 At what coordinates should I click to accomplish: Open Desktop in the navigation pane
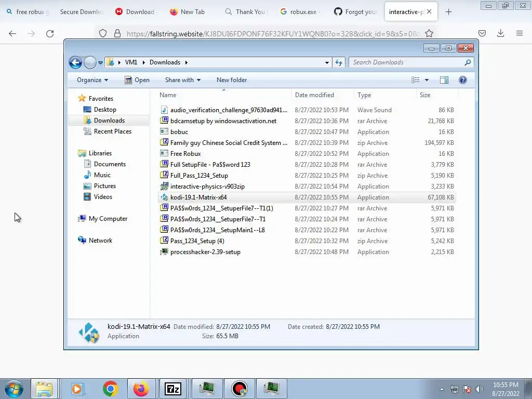pos(105,110)
